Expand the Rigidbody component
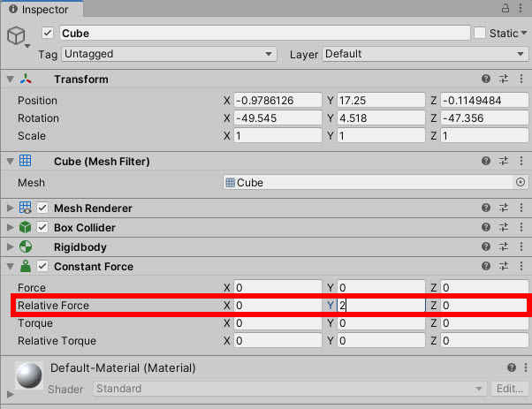The height and width of the screenshot is (409, 532). (x=11, y=246)
